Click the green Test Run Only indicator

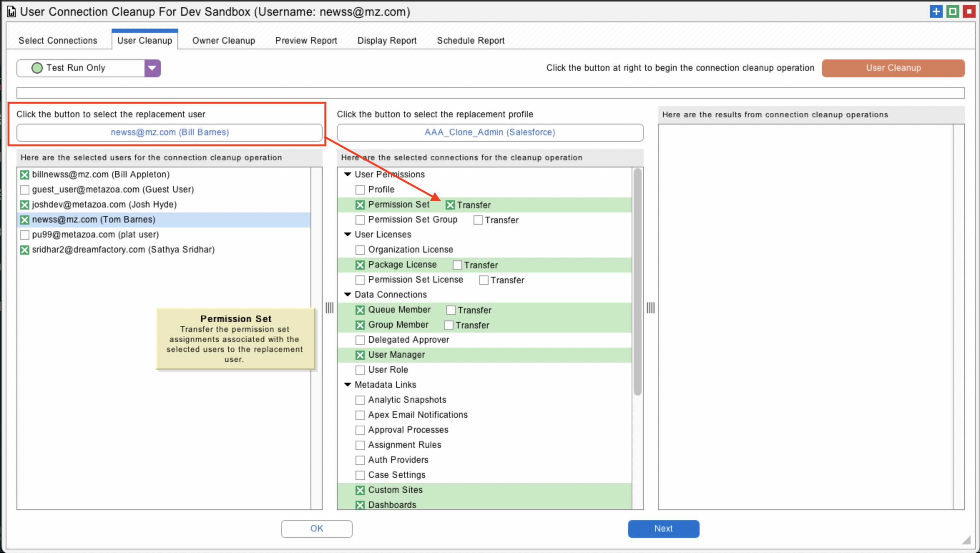coord(37,68)
